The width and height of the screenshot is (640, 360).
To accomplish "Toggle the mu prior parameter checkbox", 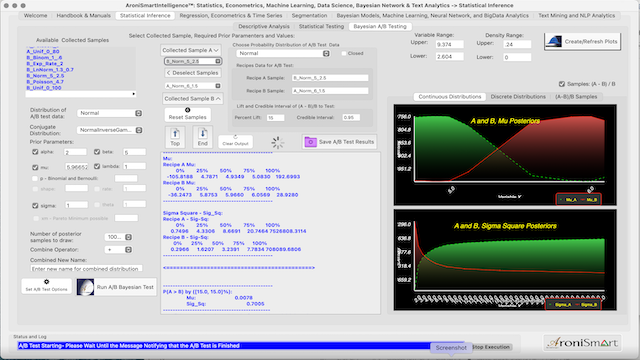I will pyautogui.click(x=35, y=167).
